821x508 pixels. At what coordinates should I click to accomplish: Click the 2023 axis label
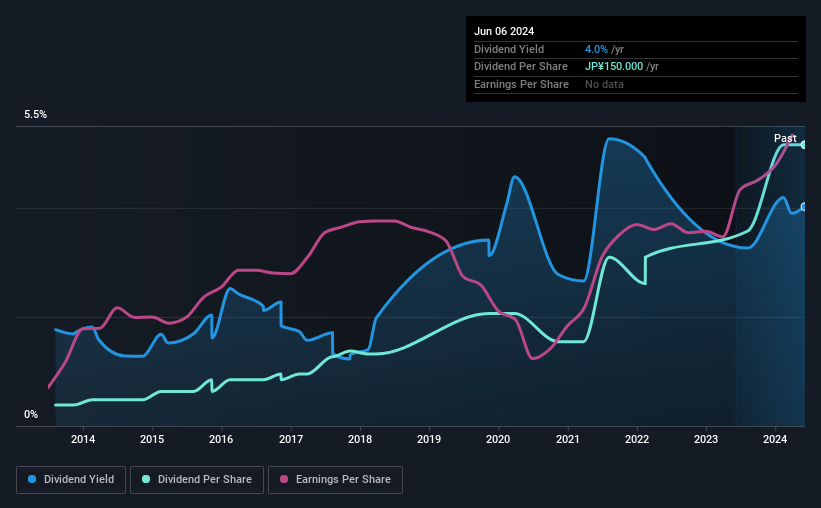click(706, 439)
